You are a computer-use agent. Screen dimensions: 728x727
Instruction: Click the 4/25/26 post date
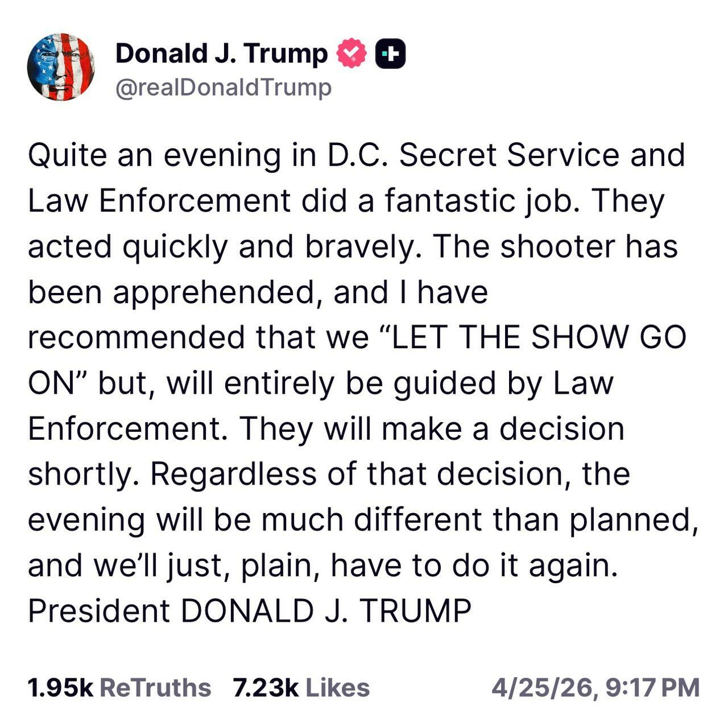click(544, 687)
